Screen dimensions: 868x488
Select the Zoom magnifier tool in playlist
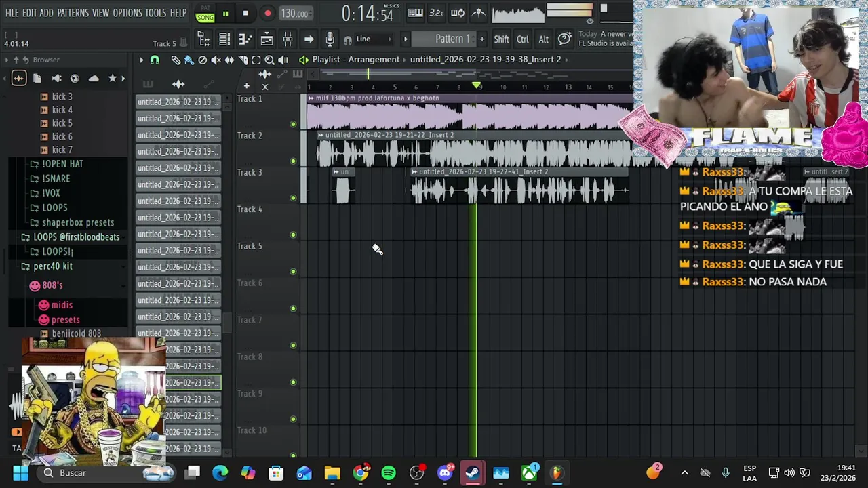(x=269, y=60)
